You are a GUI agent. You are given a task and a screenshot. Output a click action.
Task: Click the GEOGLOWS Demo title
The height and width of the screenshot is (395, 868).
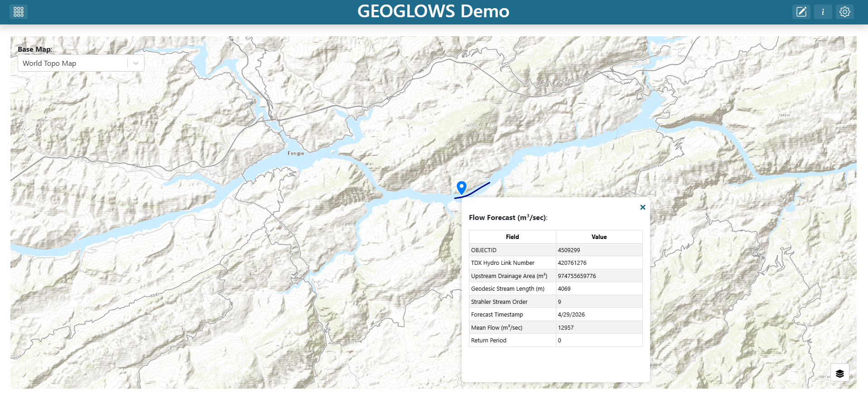click(x=433, y=11)
